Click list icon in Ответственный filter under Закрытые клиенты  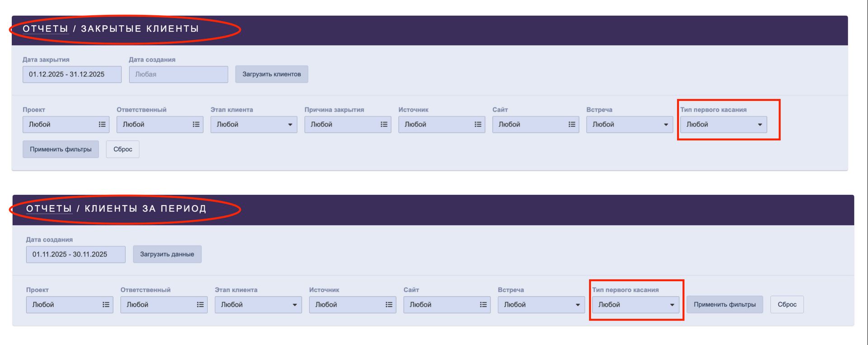[x=196, y=124]
